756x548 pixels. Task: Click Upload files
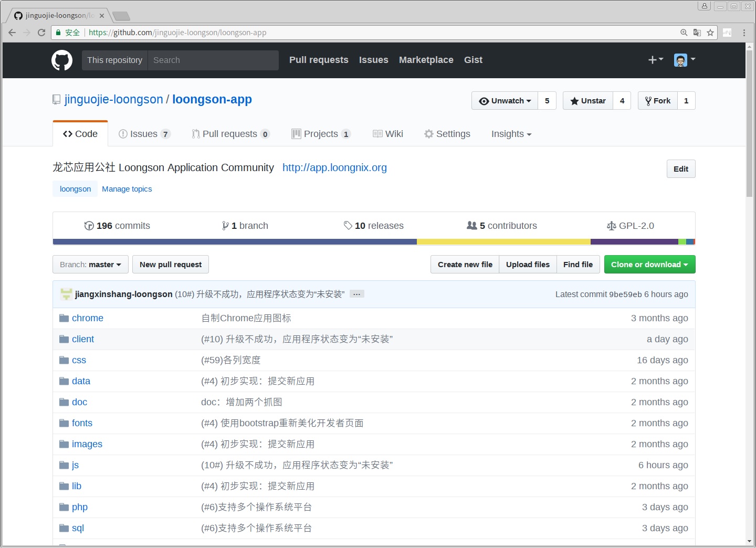pos(528,265)
